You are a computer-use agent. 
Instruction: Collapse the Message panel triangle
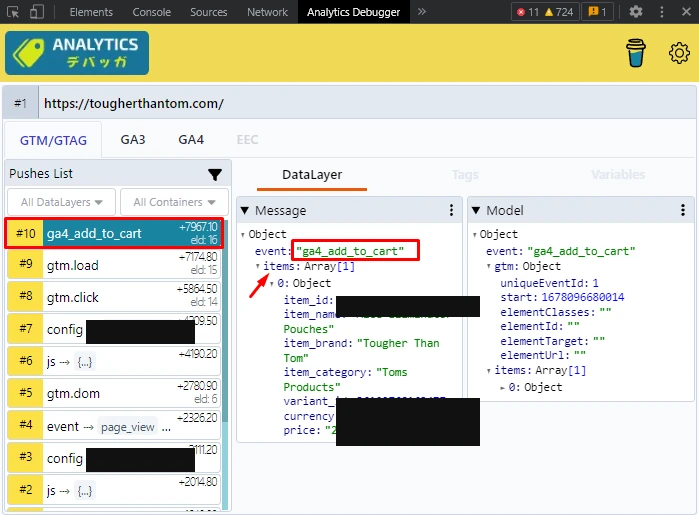point(245,210)
